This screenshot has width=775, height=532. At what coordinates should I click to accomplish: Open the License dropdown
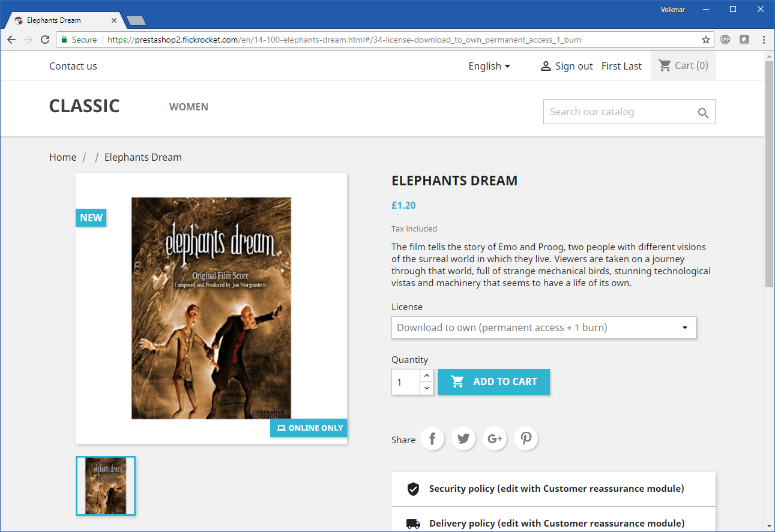click(543, 327)
